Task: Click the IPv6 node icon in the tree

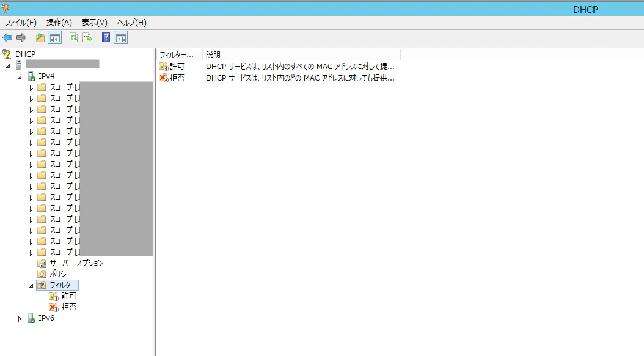Action: (31, 318)
